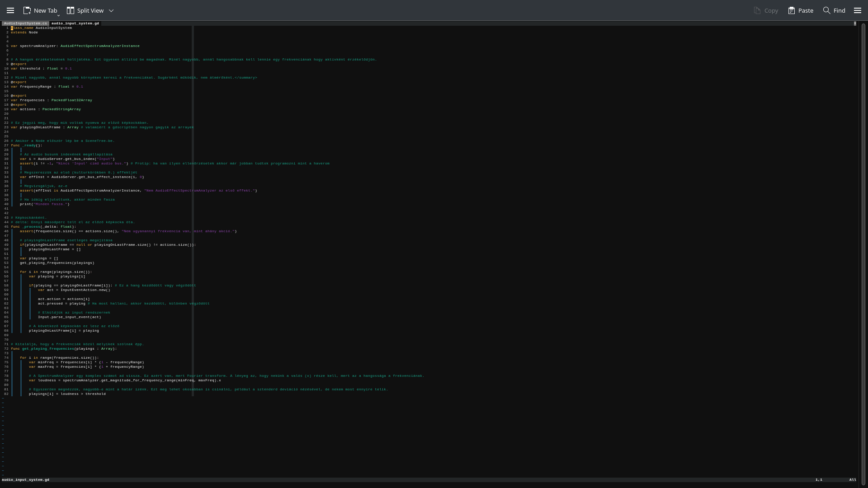This screenshot has width=868, height=488.
Task: Click the AudioServer.get_bus_index("Input") line
Action: 67,159
